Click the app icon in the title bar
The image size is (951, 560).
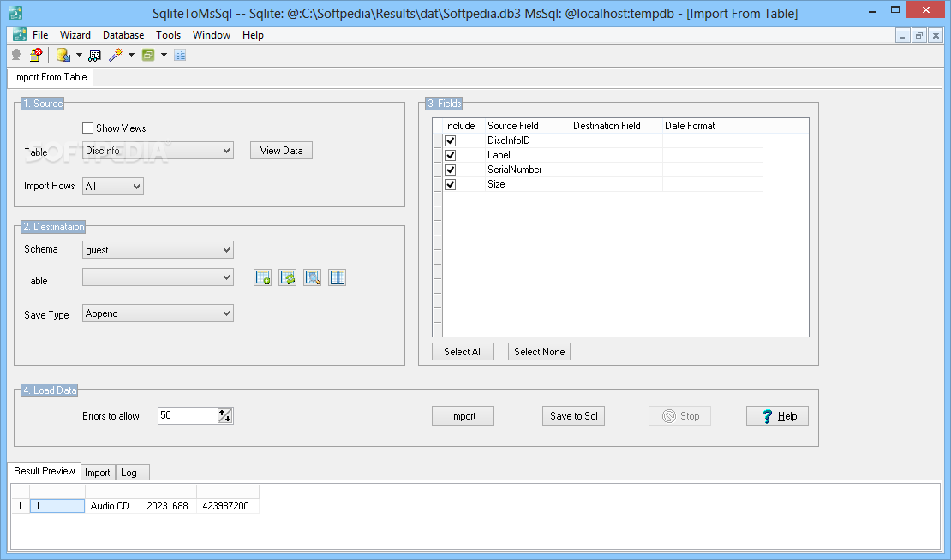(15, 13)
